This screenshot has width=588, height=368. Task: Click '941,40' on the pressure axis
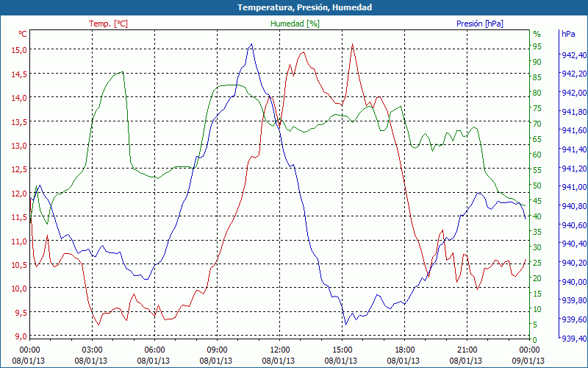coord(574,149)
